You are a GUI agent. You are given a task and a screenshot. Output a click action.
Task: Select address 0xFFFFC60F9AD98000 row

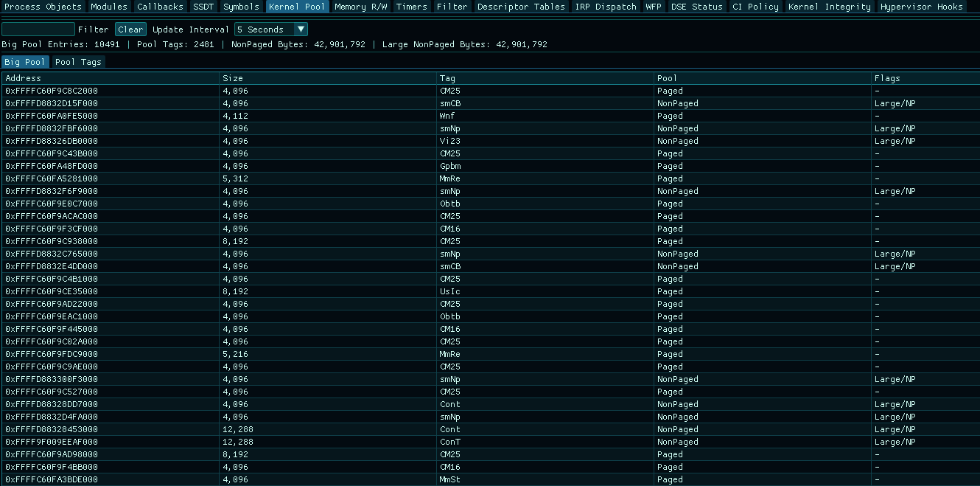click(x=491, y=454)
